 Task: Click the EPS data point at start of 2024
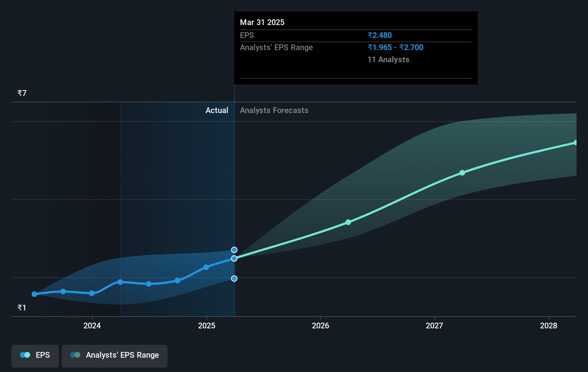click(x=92, y=293)
